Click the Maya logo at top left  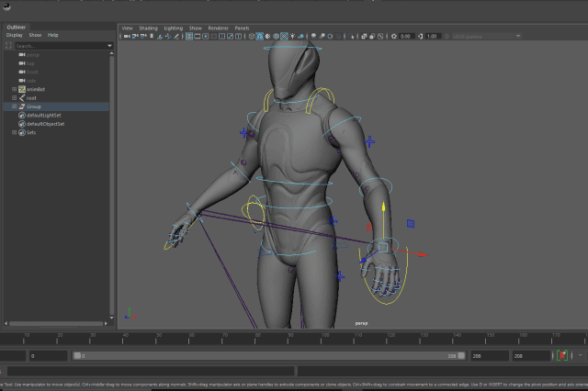[x=6, y=6]
